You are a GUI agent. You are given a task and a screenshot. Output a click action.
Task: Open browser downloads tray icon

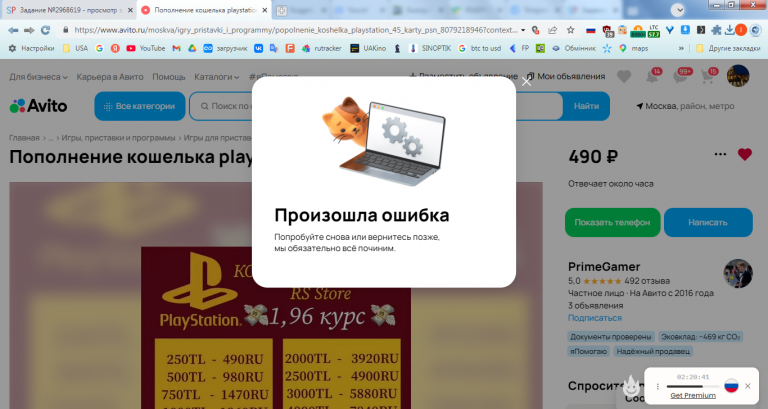(729, 30)
